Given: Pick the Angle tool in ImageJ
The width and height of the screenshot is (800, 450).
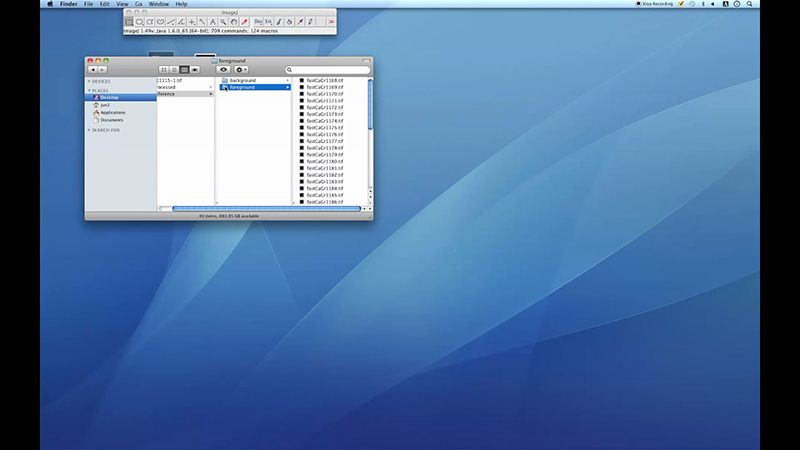Looking at the screenshot, I should click(181, 22).
